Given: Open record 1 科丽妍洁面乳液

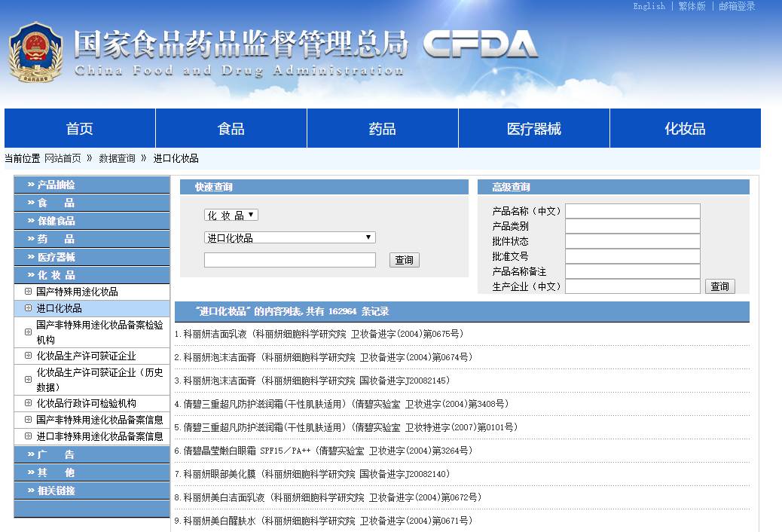Looking at the screenshot, I should [x=324, y=334].
